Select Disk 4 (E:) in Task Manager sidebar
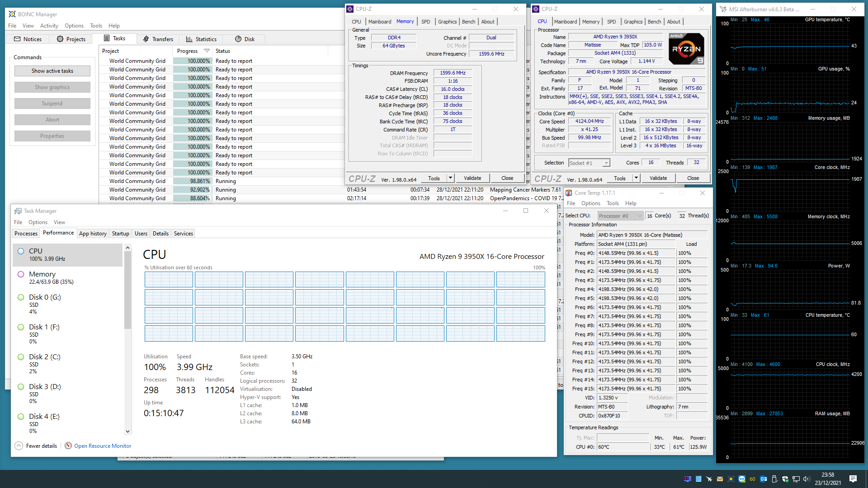Screen dimensions: 868x488 [x=68, y=423]
